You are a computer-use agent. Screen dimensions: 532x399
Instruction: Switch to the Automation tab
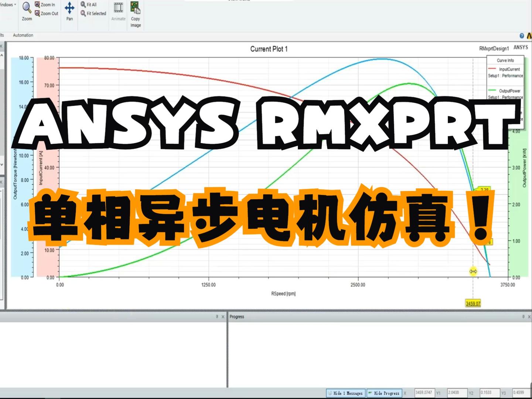[23, 35]
